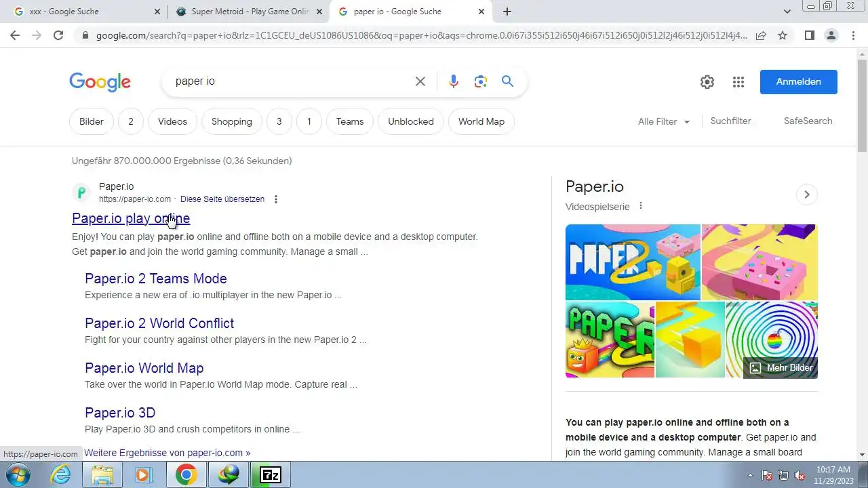This screenshot has height=488, width=868.
Task: Click the Anmelden sign-in button
Action: [799, 81]
